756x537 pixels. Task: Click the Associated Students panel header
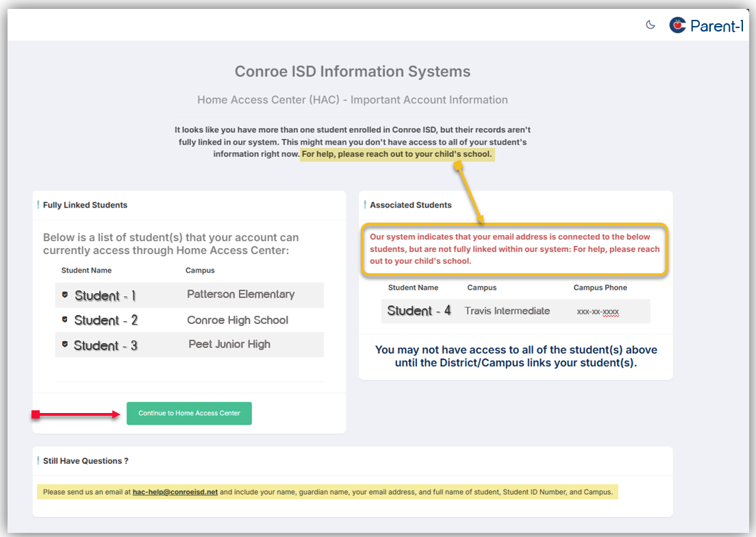click(x=411, y=205)
